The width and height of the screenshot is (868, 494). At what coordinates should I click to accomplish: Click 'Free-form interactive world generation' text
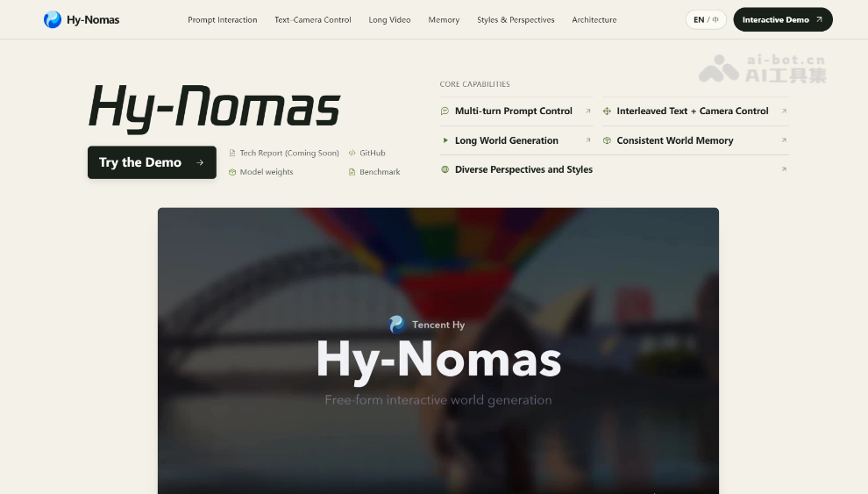(x=438, y=400)
